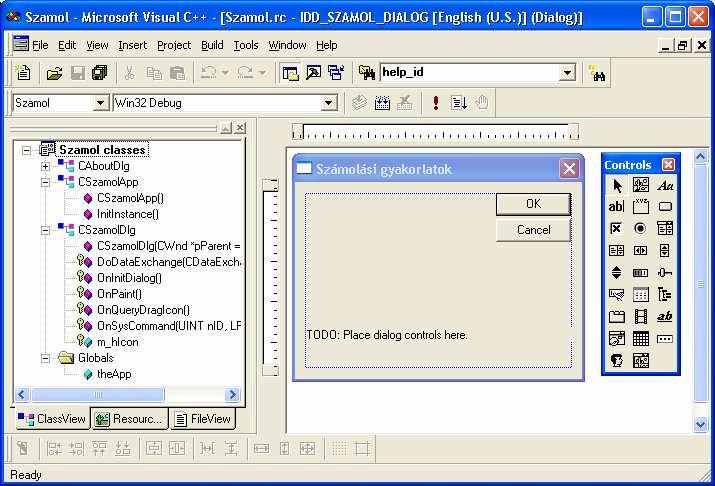The image size is (715, 486).
Task: Select the theApp global item
Action: coord(114,374)
